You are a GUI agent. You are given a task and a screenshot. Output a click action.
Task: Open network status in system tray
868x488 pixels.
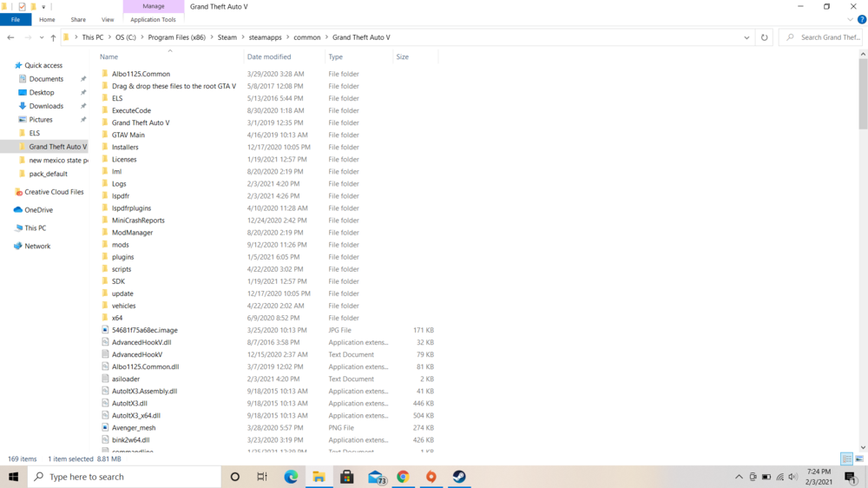click(x=780, y=477)
